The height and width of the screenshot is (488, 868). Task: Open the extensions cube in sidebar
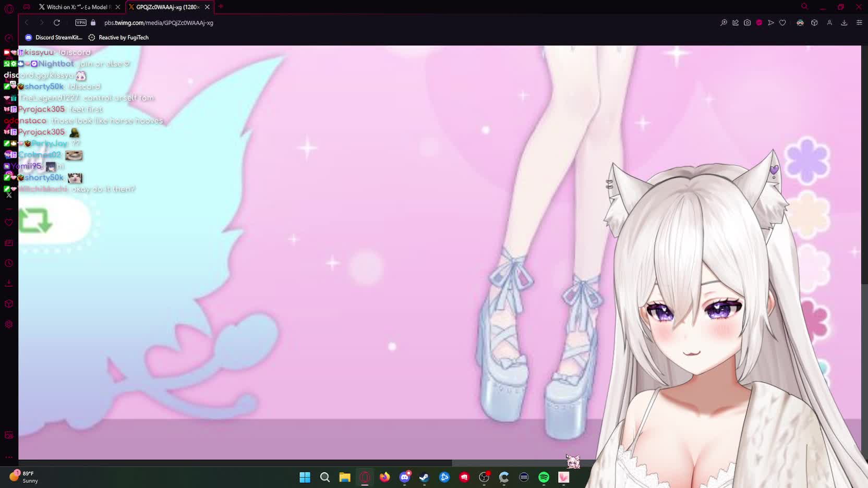tap(9, 303)
